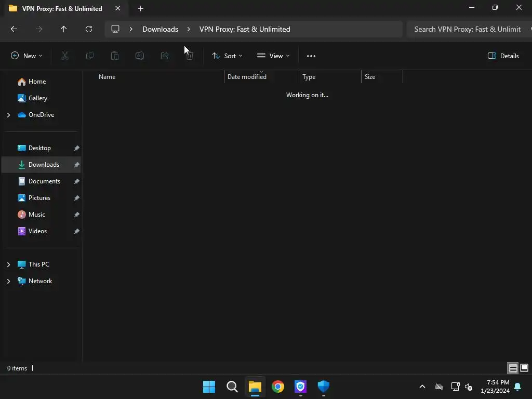Select the VPN Proxy: Fast & Unlimited tab
Image resolution: width=532 pixels, height=399 pixels.
[x=62, y=8]
